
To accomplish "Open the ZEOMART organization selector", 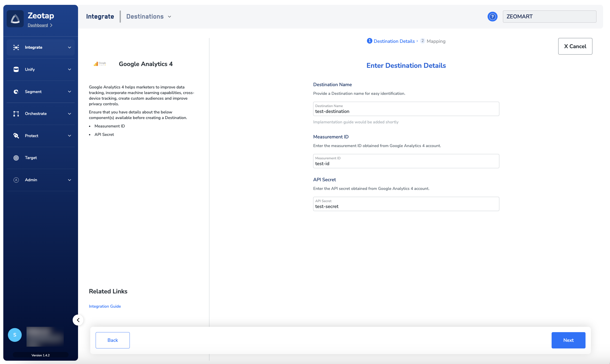I will (549, 17).
